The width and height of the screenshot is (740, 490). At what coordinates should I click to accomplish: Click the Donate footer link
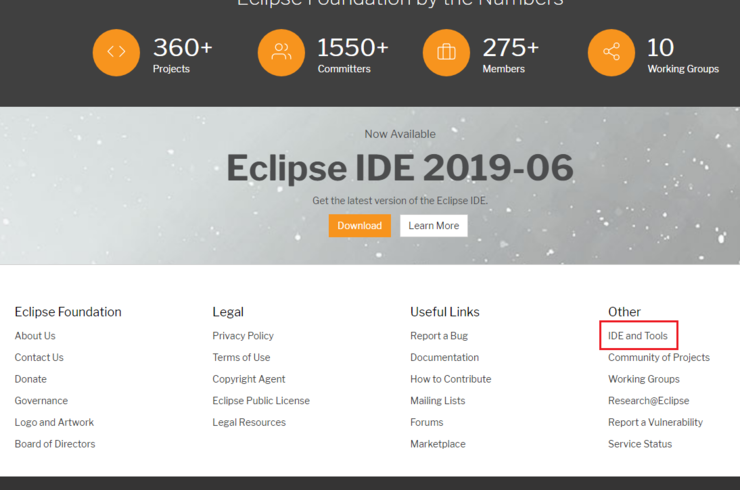pos(31,379)
